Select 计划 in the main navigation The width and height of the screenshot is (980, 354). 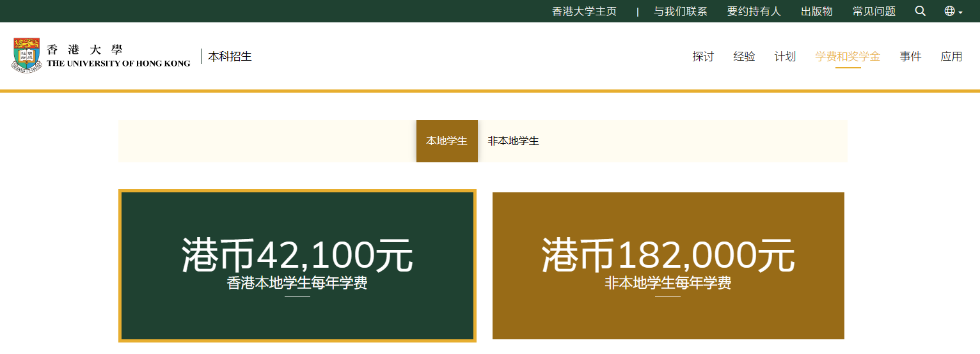(785, 56)
